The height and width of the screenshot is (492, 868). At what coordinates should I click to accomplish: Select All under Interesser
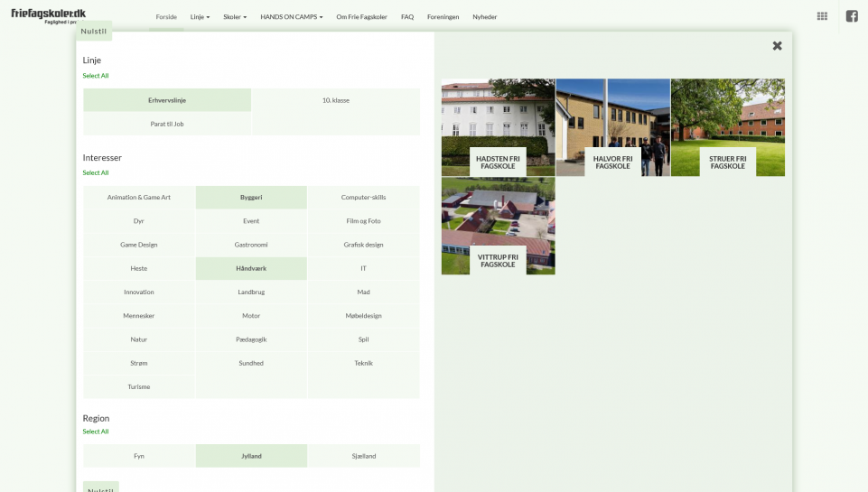click(96, 172)
